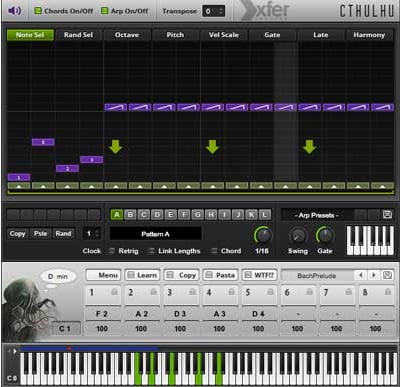Viewport: 400px width, 387px height.
Task: Click the Pattern A name field
Action: 155,234
